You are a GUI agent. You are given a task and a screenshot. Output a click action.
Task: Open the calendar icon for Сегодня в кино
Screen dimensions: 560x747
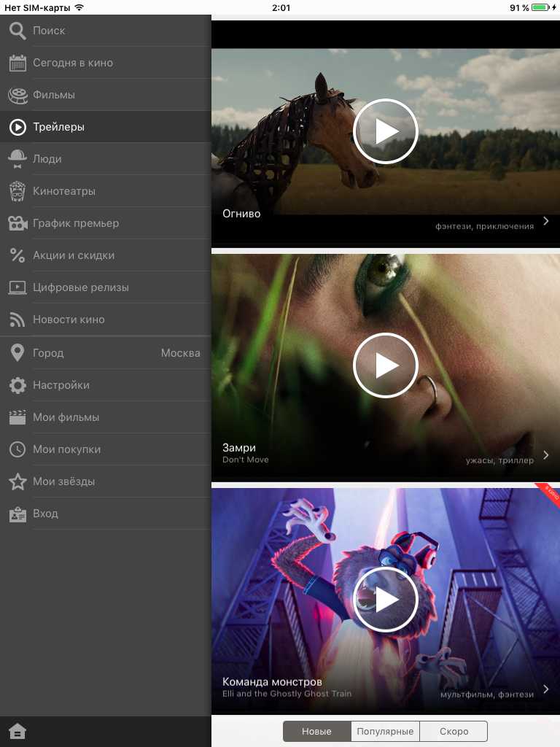pos(17,63)
